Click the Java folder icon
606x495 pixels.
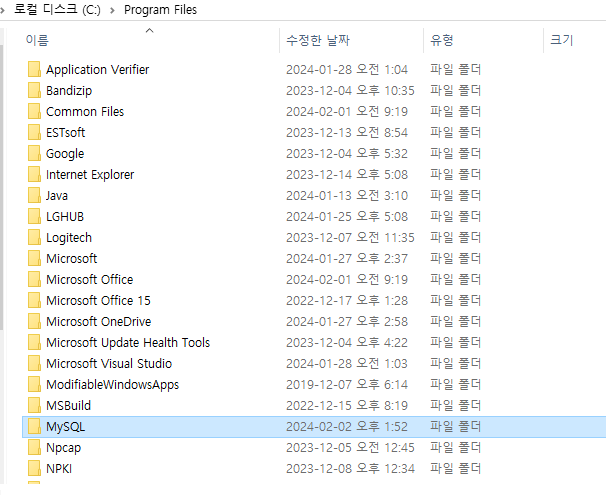[x=34, y=196]
